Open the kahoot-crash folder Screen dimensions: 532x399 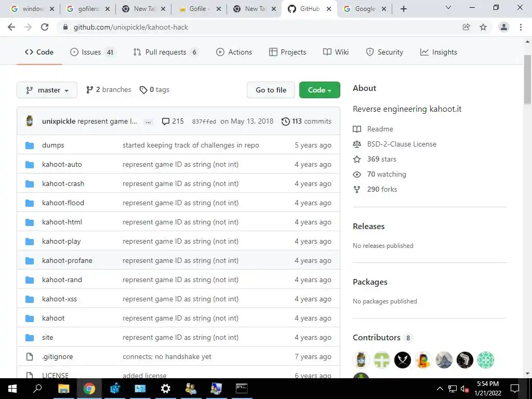pos(63,183)
